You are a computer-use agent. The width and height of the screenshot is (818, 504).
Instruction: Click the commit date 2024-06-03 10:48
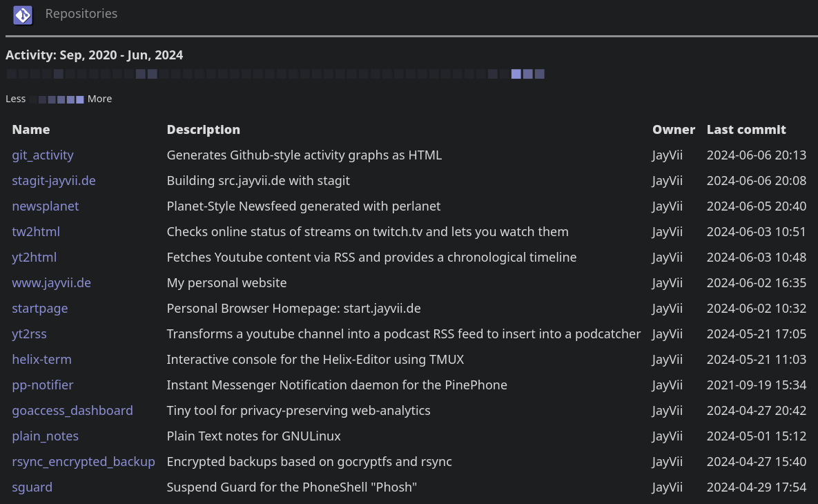pos(757,258)
